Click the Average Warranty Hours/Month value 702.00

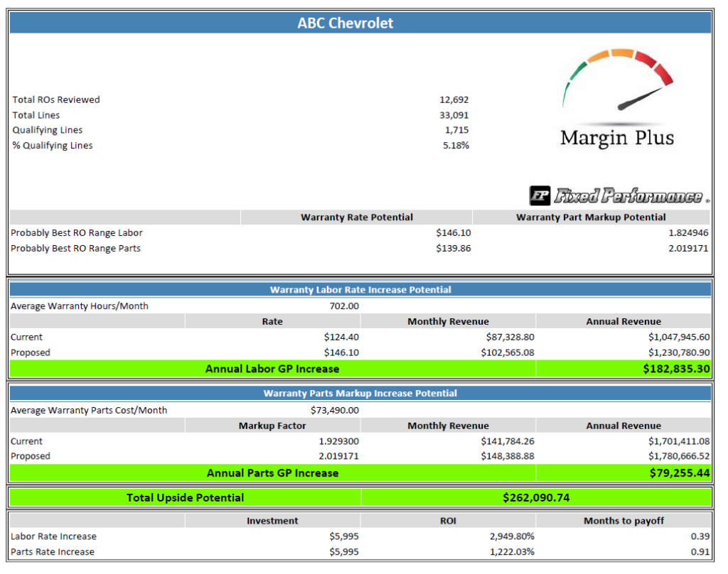345,305
